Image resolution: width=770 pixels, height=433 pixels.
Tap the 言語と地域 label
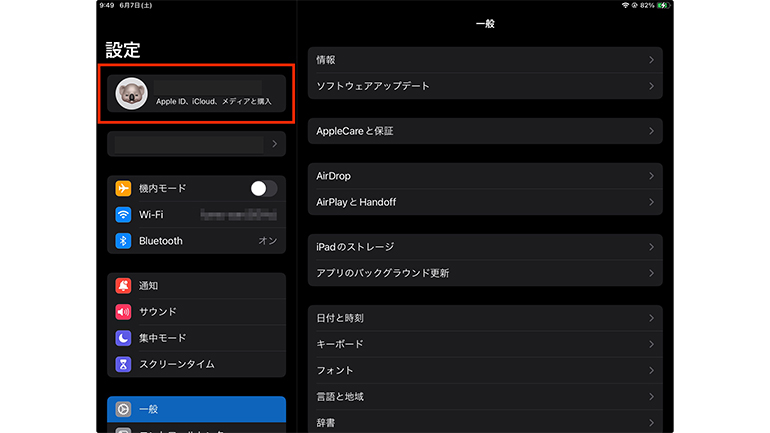(340, 397)
